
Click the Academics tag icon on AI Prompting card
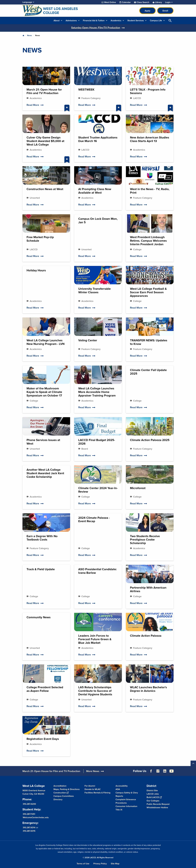(x=79, y=198)
